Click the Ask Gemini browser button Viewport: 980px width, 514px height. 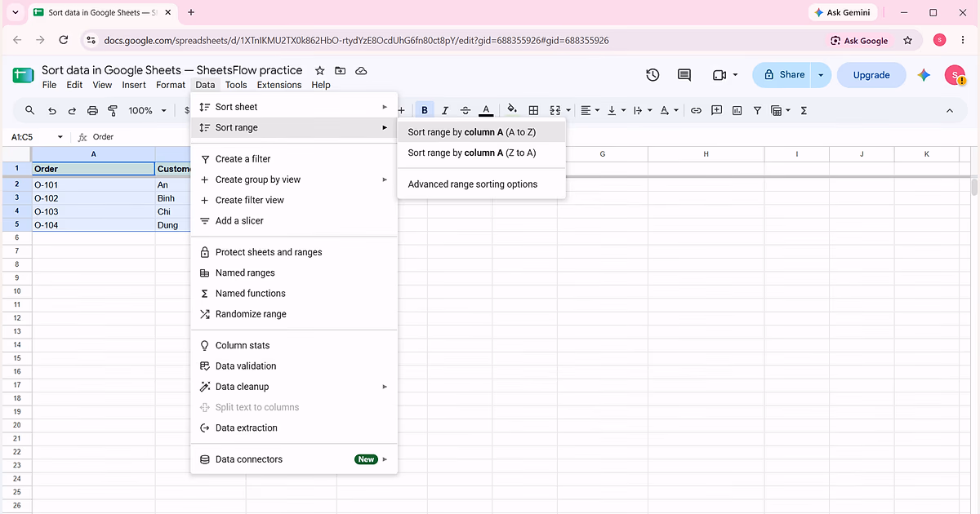coord(844,13)
